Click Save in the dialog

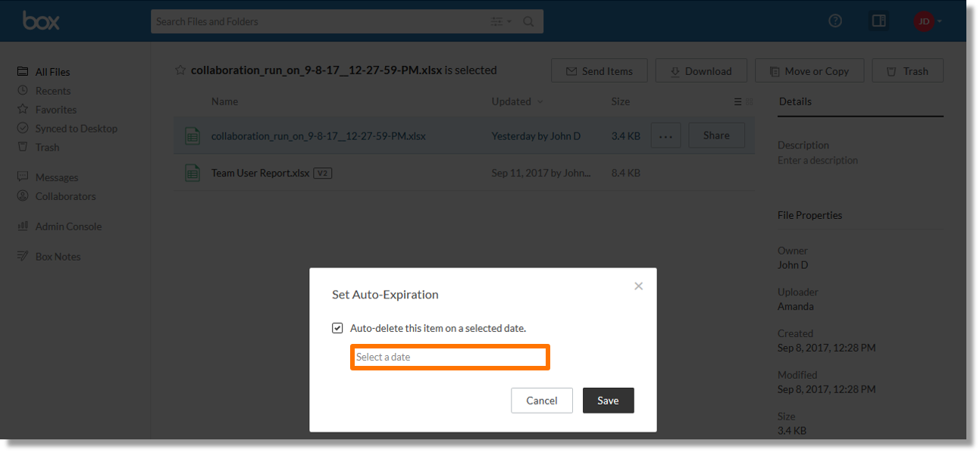[x=608, y=401]
